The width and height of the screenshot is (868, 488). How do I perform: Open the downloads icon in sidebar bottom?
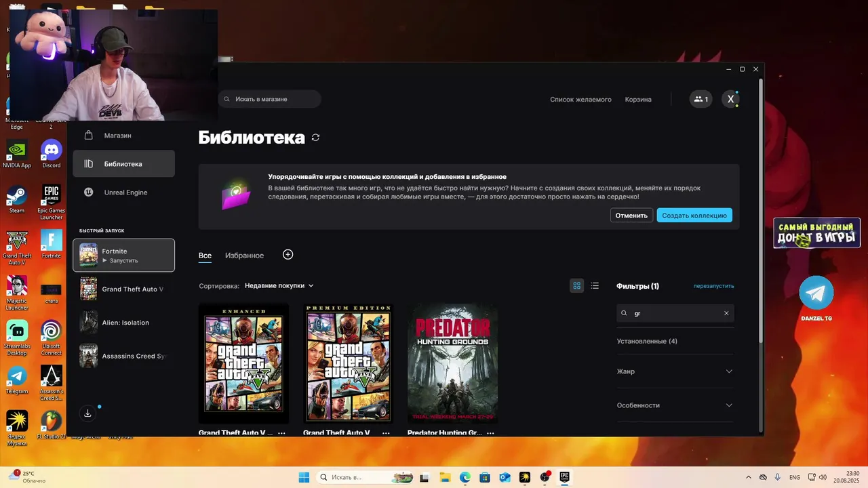pos(87,413)
